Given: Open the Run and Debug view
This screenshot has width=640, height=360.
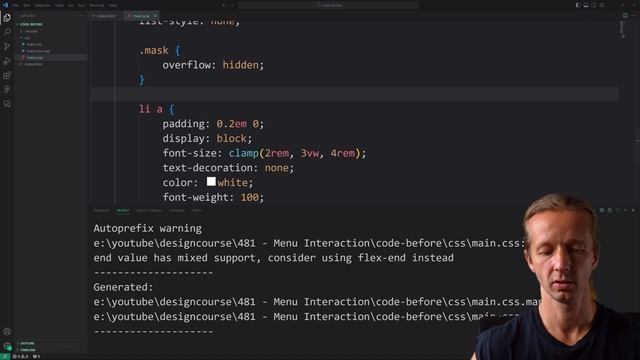Looking at the screenshot, I should point(7,61).
